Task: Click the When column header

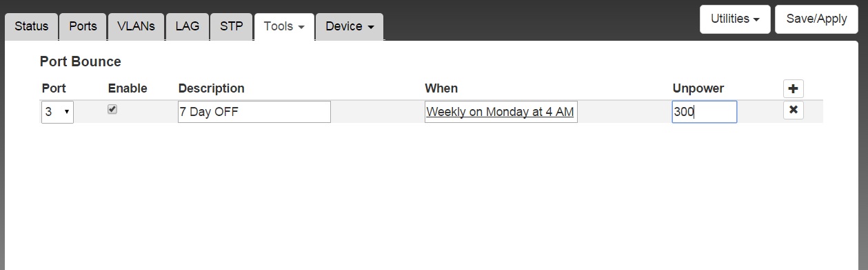Action: [441, 88]
